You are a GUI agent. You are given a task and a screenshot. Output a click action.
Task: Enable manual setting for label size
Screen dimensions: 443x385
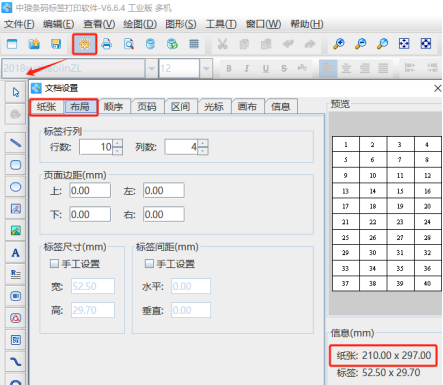[54, 264]
